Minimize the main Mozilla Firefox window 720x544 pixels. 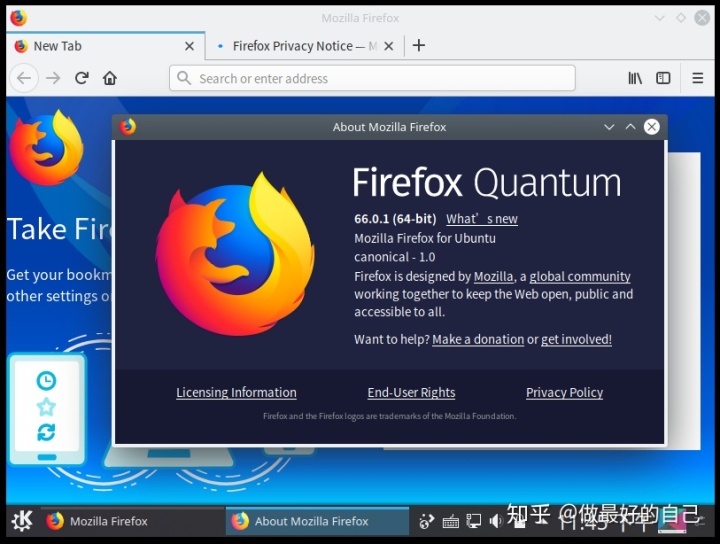[659, 18]
